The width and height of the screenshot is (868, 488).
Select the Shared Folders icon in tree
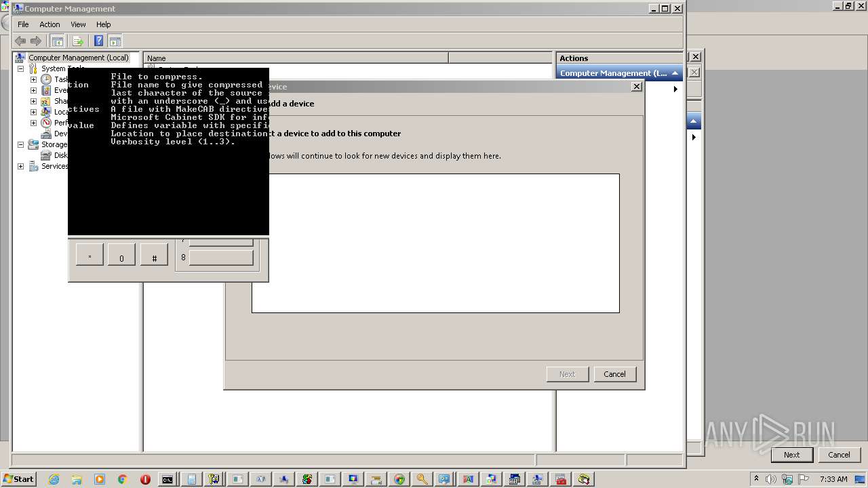[46, 101]
